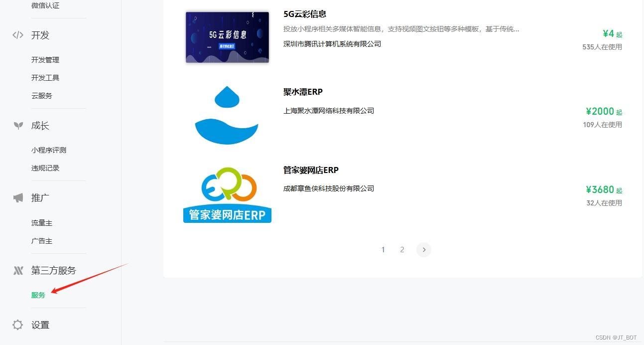Click the ¥4 起 price
The image size is (644, 345).
(612, 34)
